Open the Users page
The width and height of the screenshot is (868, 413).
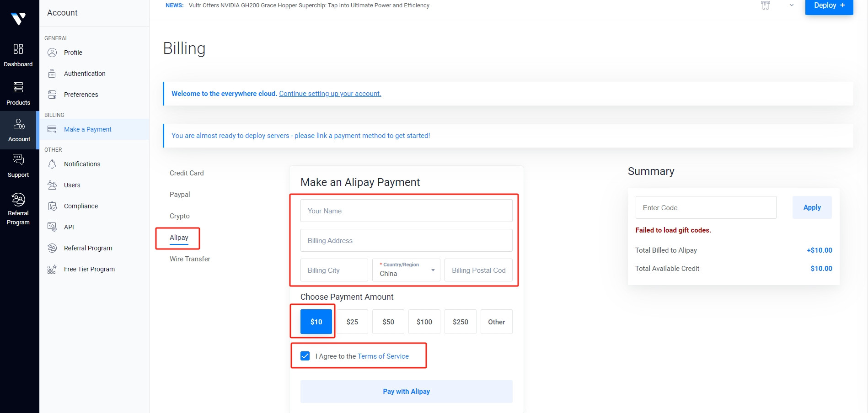(72, 185)
